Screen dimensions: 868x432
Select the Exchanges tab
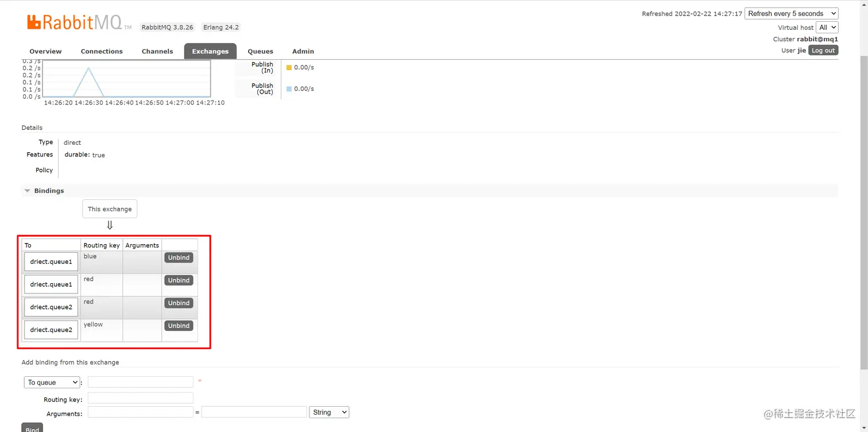click(x=210, y=51)
